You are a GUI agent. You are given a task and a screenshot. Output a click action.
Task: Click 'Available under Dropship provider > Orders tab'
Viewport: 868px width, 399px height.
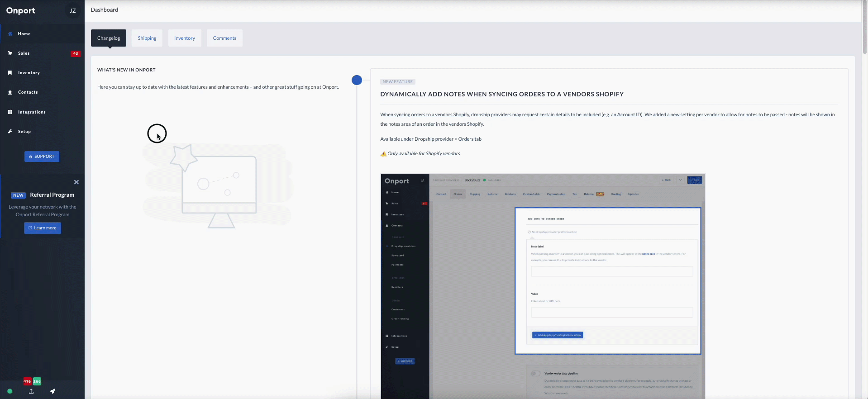pos(431,139)
